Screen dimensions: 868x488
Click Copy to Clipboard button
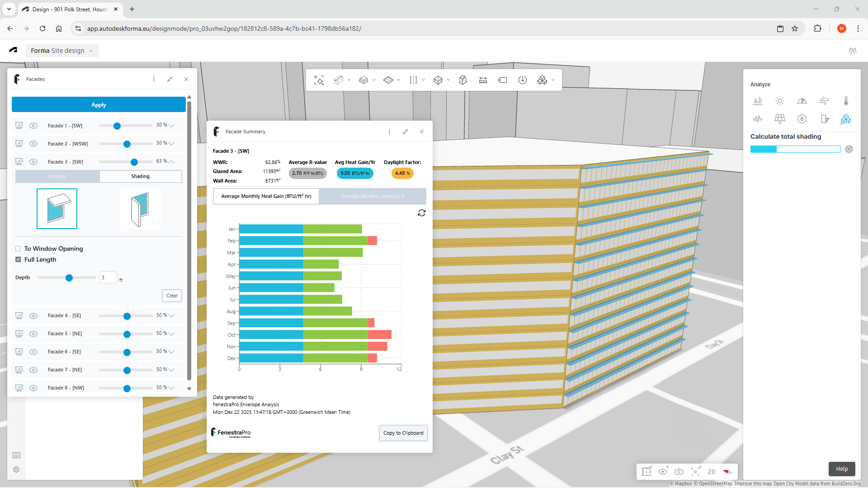coord(403,433)
